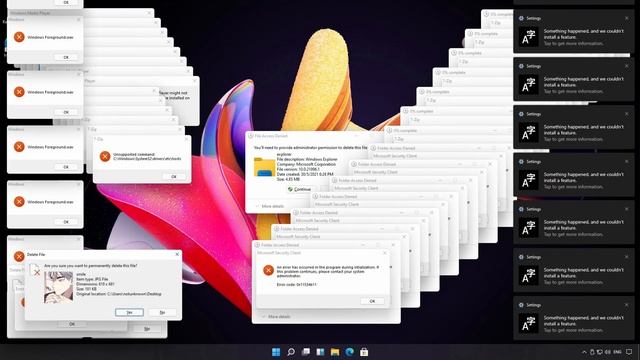This screenshot has width=640, height=360.
Task: Show hidden system tray icons chevron
Action: click(x=584, y=352)
